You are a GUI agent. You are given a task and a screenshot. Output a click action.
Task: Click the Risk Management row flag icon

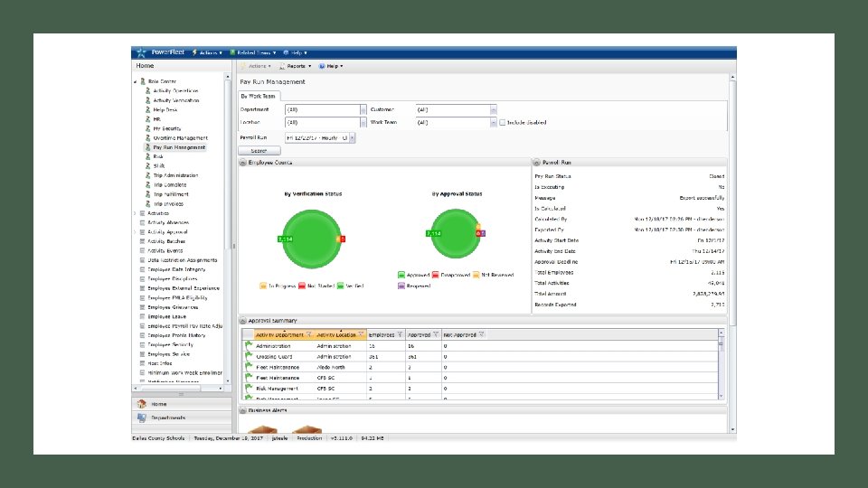point(249,388)
